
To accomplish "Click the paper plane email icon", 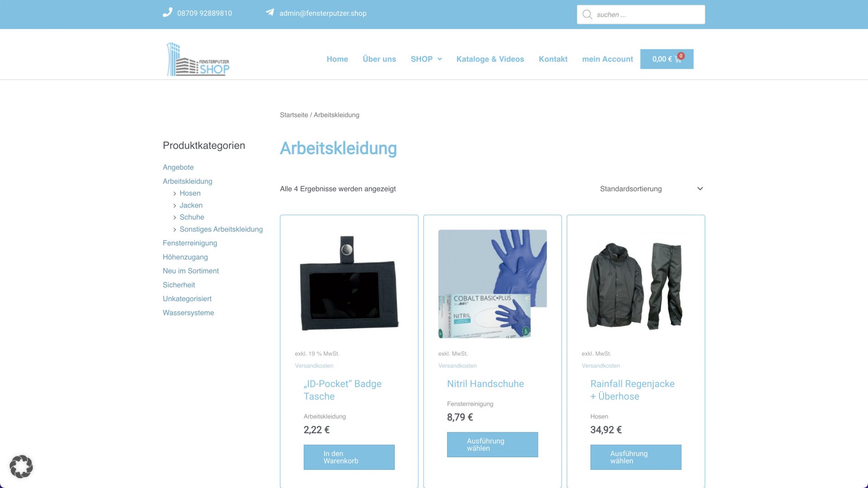I will coord(270,13).
